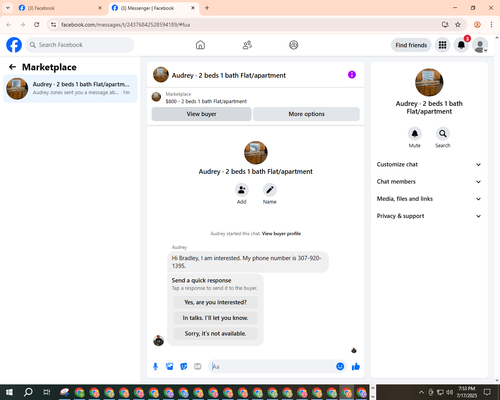The height and width of the screenshot is (400, 500).
Task: Open the Windows Start menu
Action: 9,392
